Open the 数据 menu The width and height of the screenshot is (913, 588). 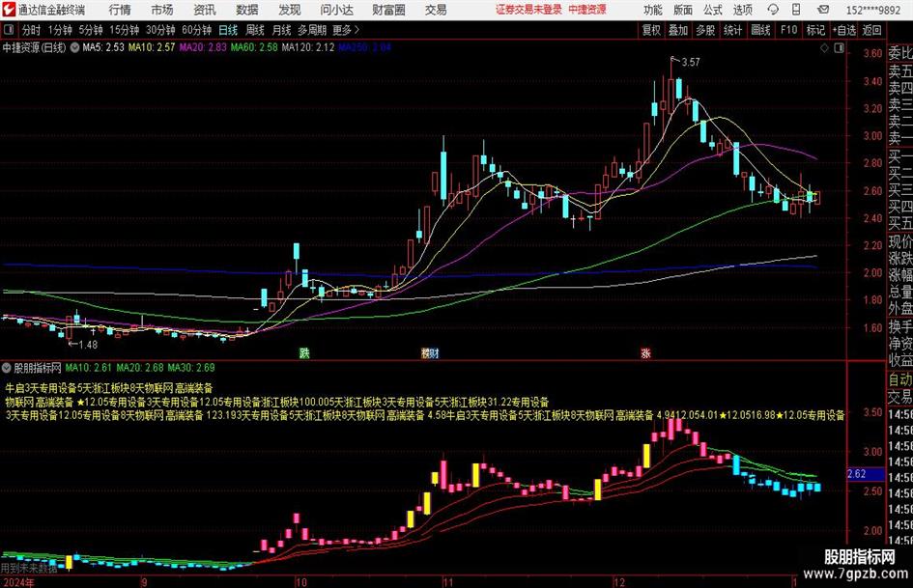(247, 10)
